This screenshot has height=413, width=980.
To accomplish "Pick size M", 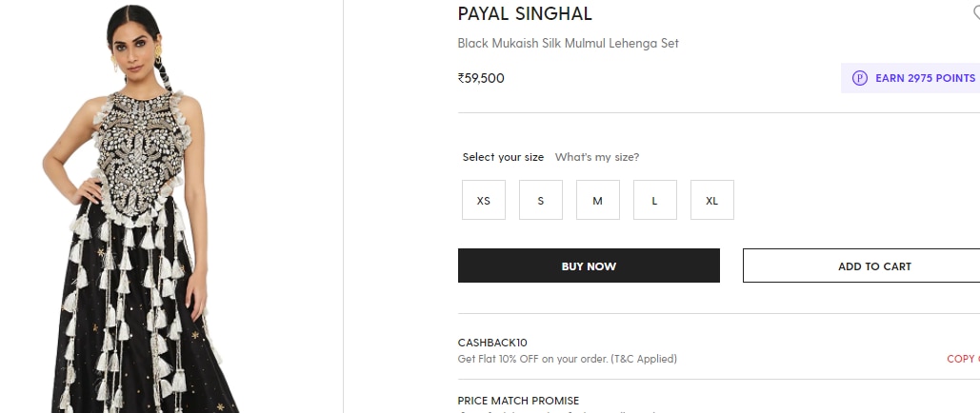I will [x=598, y=201].
